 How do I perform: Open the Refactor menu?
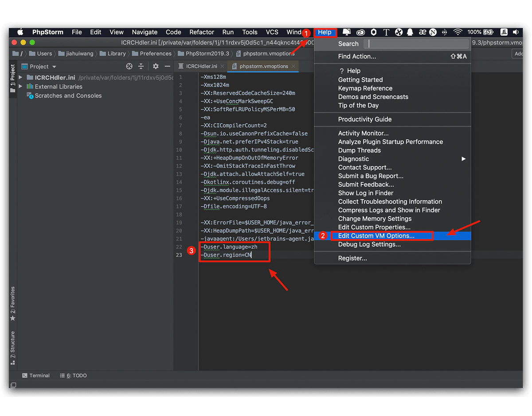click(202, 32)
